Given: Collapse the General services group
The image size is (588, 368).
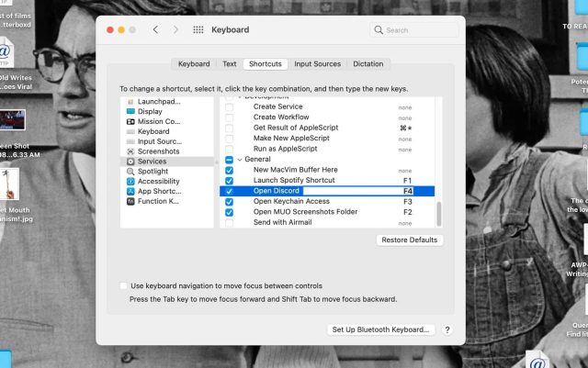Looking at the screenshot, I should 240,160.
